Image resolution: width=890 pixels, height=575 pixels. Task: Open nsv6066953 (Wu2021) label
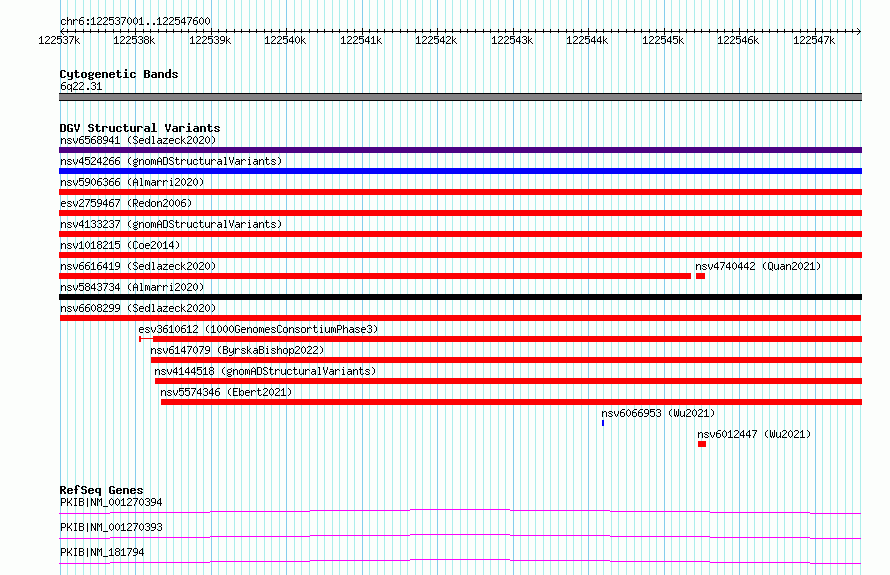pos(658,413)
